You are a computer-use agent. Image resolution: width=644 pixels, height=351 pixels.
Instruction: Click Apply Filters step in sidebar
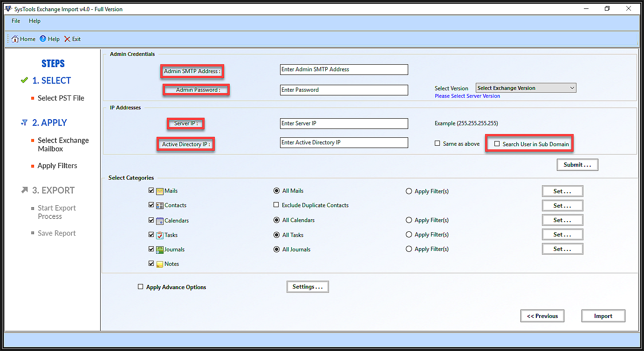(57, 166)
